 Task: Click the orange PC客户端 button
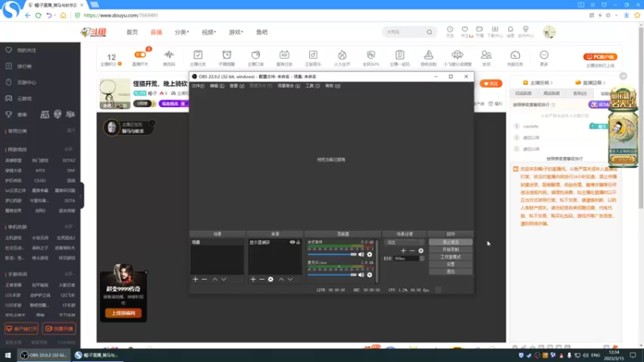[x=600, y=56]
